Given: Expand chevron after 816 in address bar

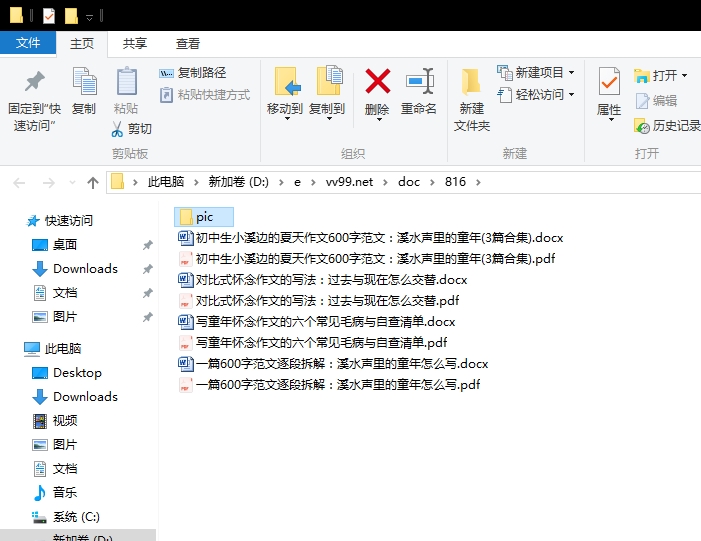Looking at the screenshot, I should (x=478, y=182).
